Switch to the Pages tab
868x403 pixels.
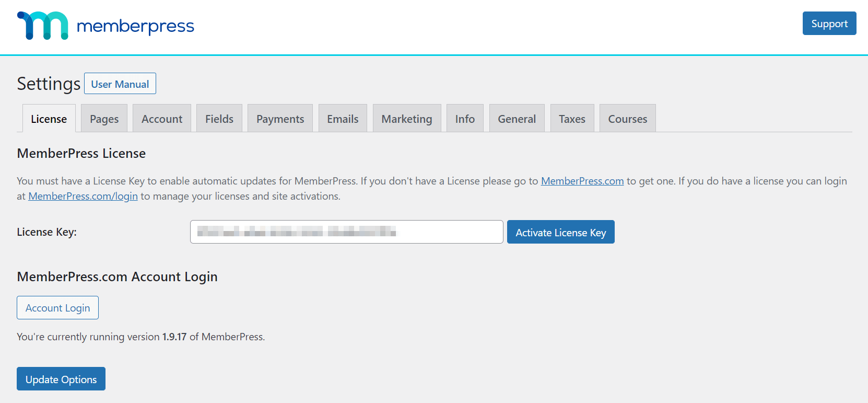pyautogui.click(x=104, y=119)
